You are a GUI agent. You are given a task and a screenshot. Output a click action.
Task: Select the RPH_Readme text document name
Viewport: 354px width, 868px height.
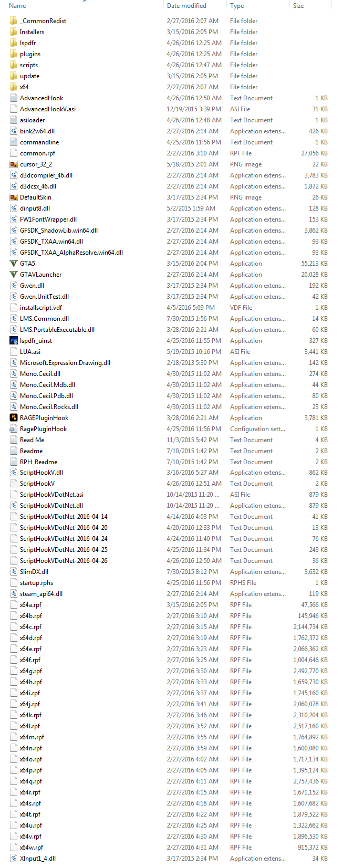[x=39, y=462]
